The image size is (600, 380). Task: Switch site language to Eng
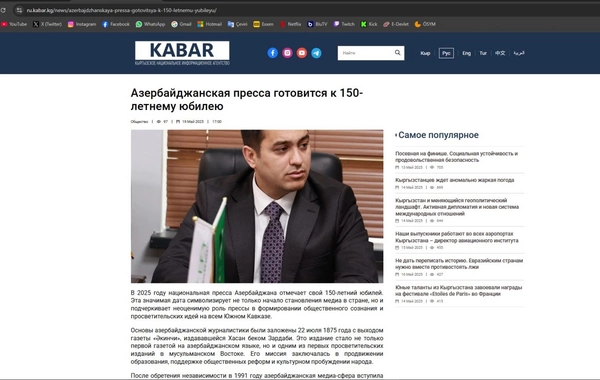pyautogui.click(x=466, y=53)
